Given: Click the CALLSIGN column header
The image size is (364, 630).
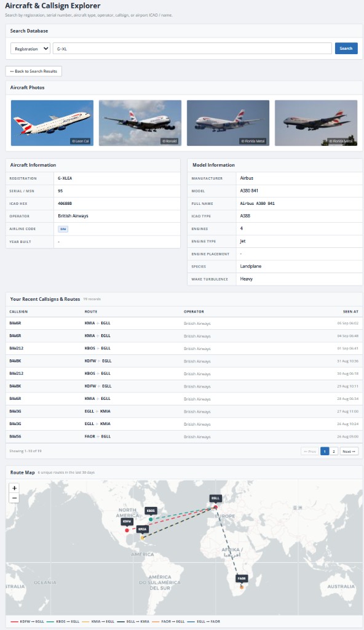Looking at the screenshot, I should 18,312.
